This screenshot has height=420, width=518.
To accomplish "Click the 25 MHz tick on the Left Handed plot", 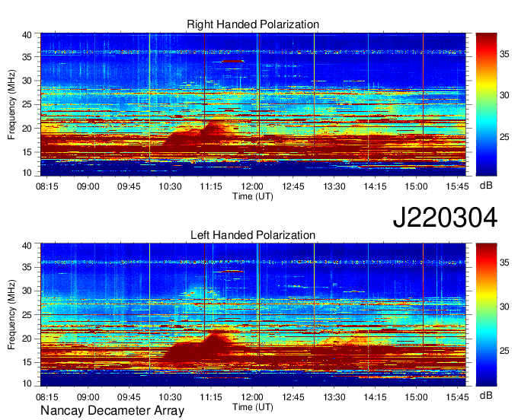I will click(27, 315).
